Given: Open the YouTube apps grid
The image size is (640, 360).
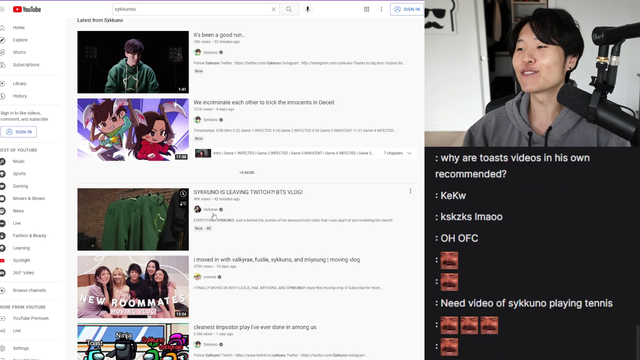Looking at the screenshot, I should coord(367,9).
